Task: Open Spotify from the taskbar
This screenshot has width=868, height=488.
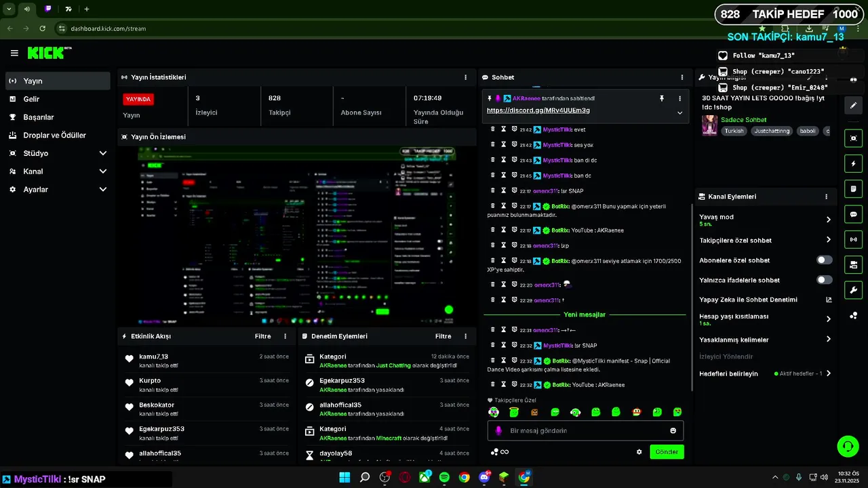Action: pos(444,477)
